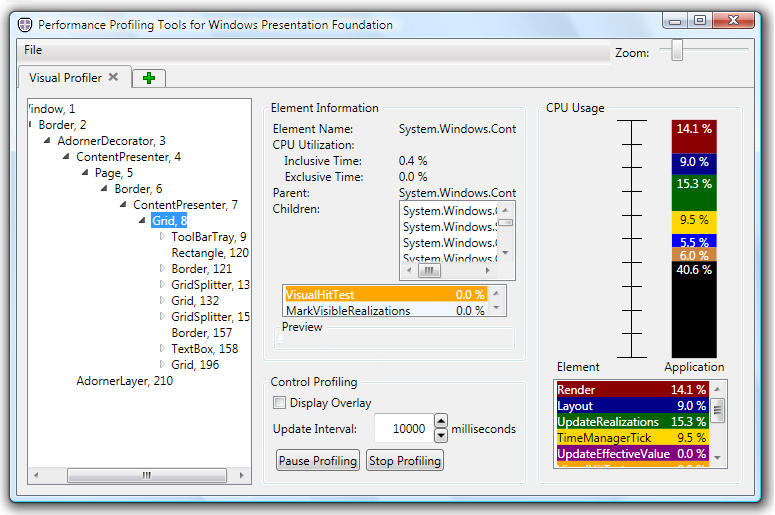Click the navy 9.0 % bar segment
Screen dimensions: 775x515
click(694, 164)
